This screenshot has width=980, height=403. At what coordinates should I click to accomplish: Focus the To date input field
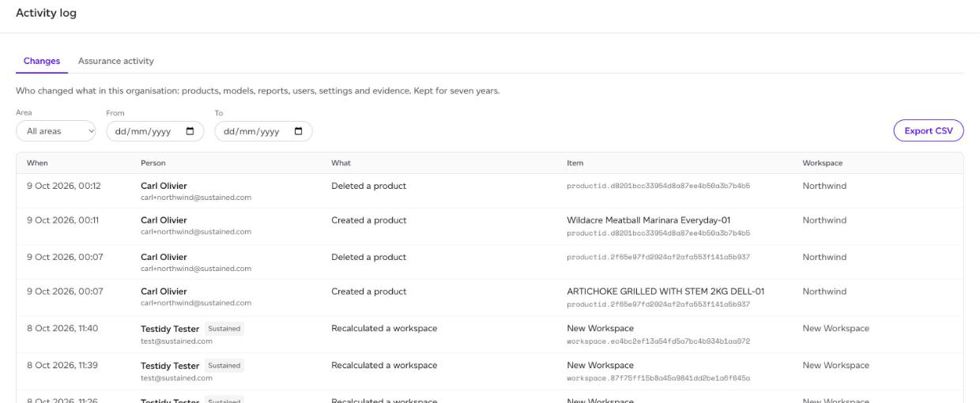point(264,132)
